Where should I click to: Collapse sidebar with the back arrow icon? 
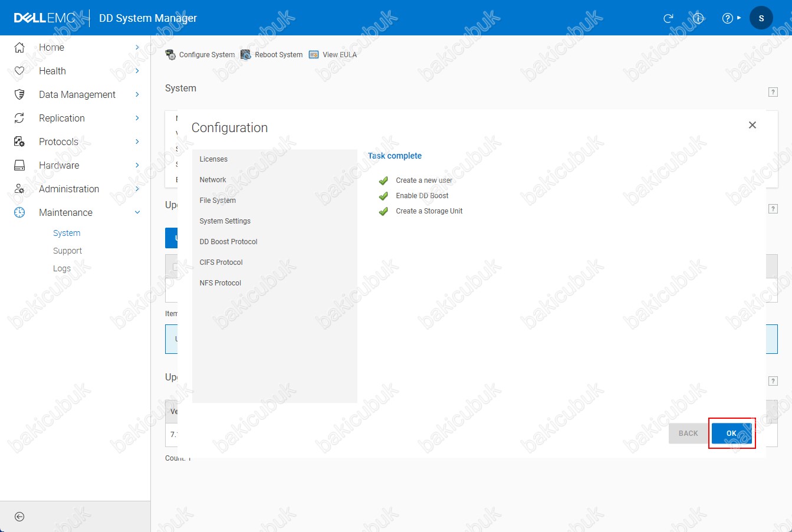click(x=19, y=517)
